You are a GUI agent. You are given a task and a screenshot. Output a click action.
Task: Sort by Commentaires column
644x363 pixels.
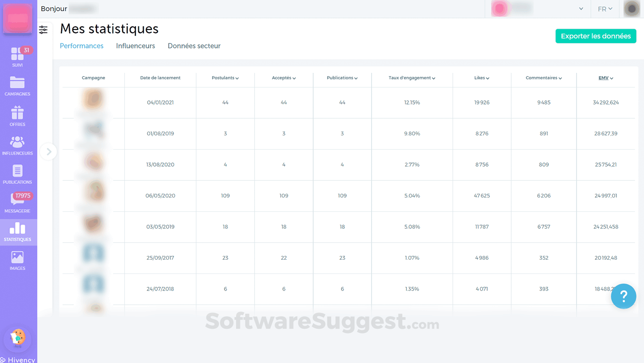click(x=544, y=78)
